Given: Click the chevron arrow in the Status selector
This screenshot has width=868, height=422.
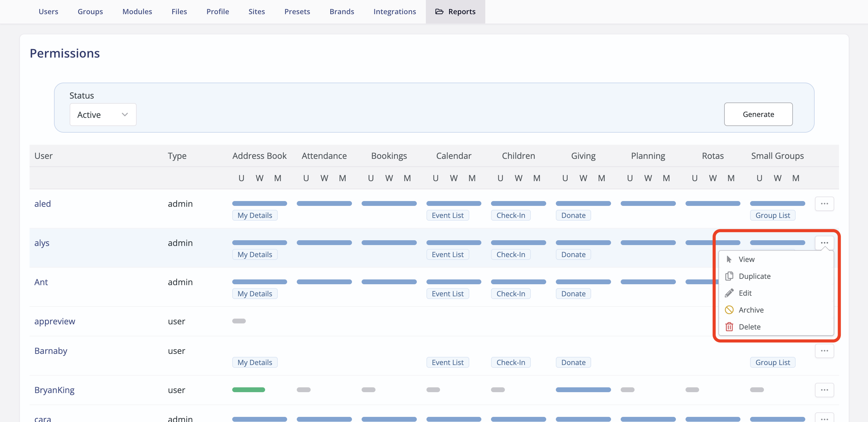Looking at the screenshot, I should pyautogui.click(x=125, y=115).
